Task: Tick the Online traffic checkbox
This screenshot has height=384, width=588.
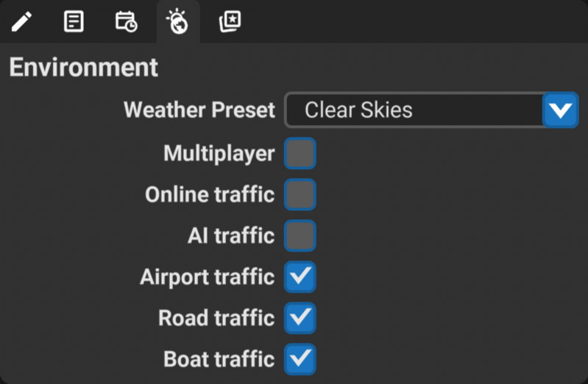Action: (300, 195)
